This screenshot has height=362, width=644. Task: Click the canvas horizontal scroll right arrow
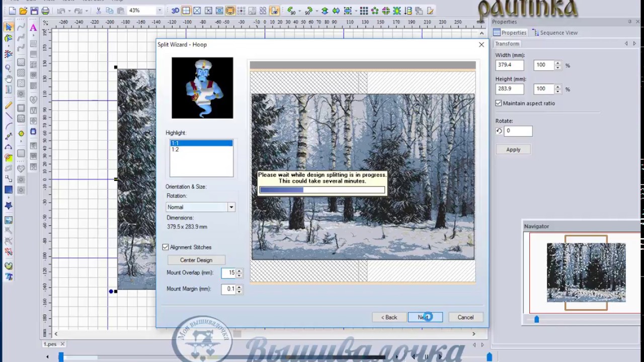click(x=473, y=334)
